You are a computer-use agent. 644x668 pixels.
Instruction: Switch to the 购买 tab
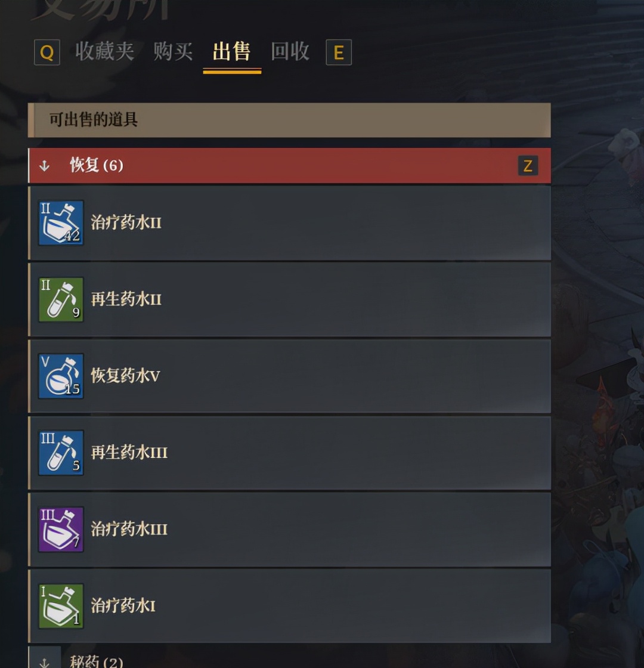click(173, 51)
